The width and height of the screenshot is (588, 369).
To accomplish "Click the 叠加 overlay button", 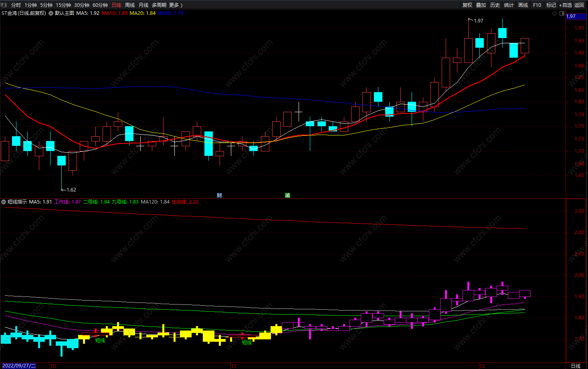I will [481, 5].
